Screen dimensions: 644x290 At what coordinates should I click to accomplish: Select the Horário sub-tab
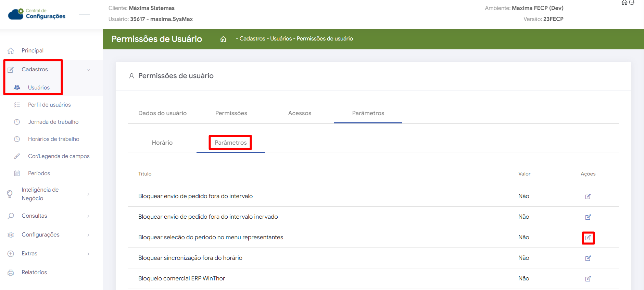coord(162,143)
